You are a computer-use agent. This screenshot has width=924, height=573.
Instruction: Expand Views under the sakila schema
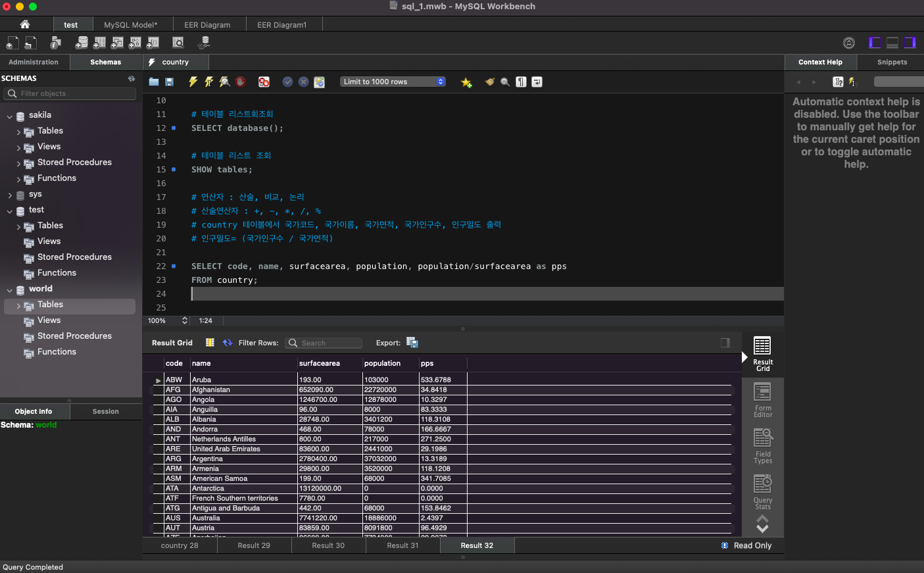[x=18, y=148]
